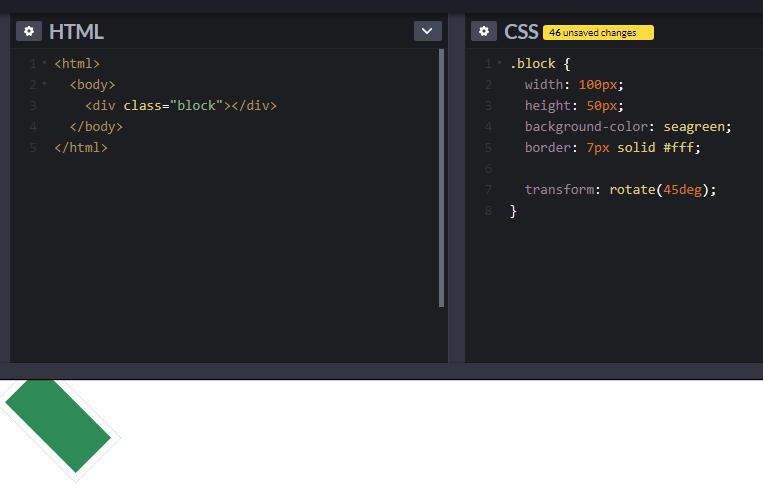This screenshot has height=502, width=763.
Task: Collapse the body tag fold arrow on line 2
Action: [44, 84]
